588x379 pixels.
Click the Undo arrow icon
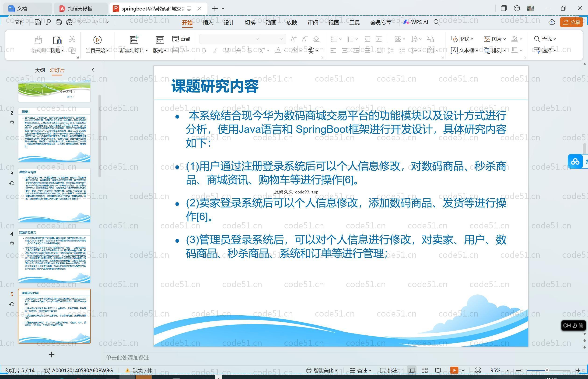click(x=81, y=22)
